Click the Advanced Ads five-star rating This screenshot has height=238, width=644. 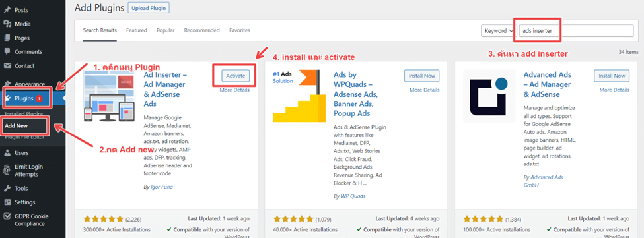[x=483, y=219]
